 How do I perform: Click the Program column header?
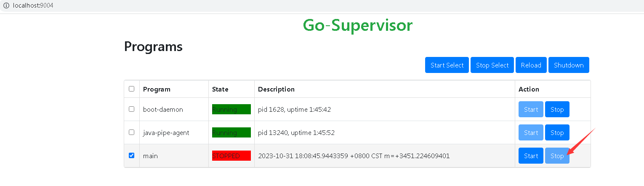click(x=157, y=89)
